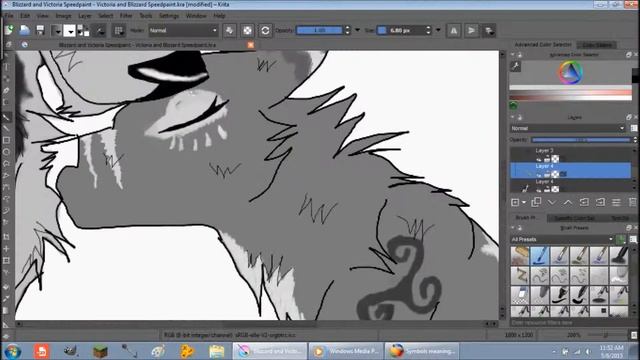Select the Crop tool in the toolbox
Viewport: 640px width, 360px height.
(6, 237)
